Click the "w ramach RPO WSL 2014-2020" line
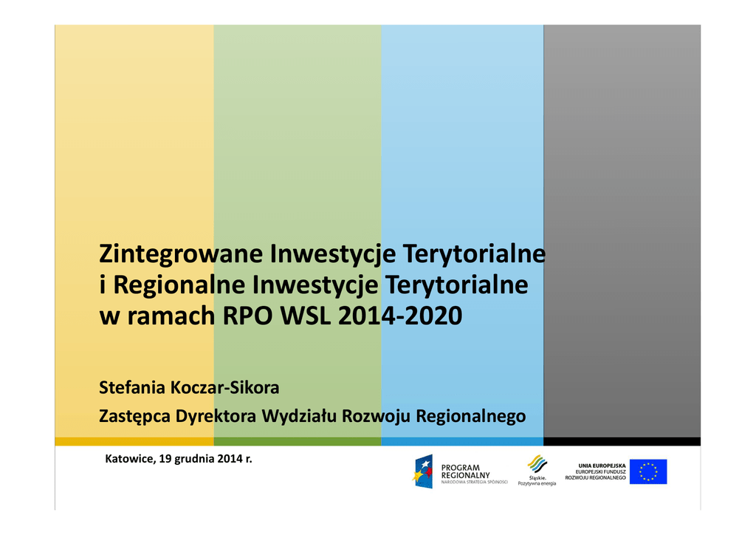This screenshot has height=535, width=756. pyautogui.click(x=281, y=316)
